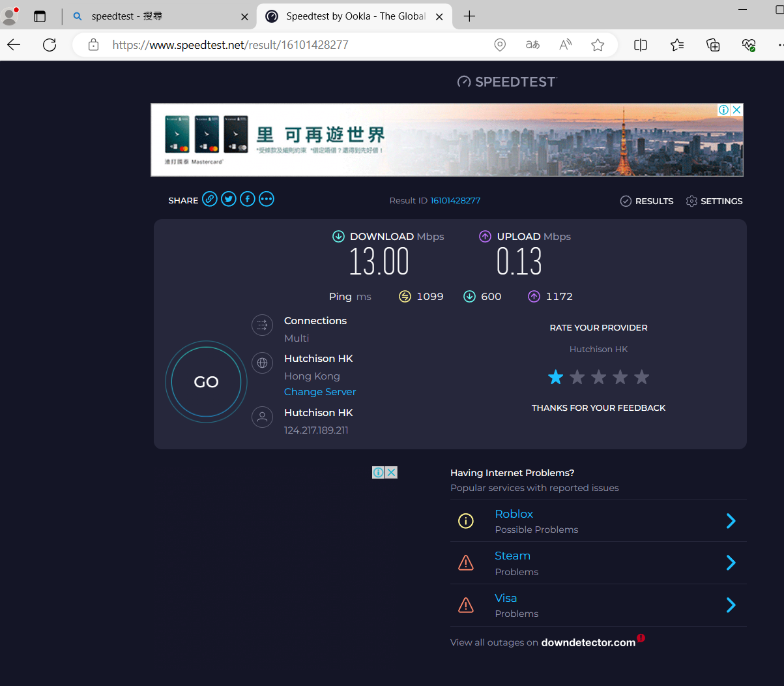Give the provider five stars
784x686 pixels.
coord(641,377)
